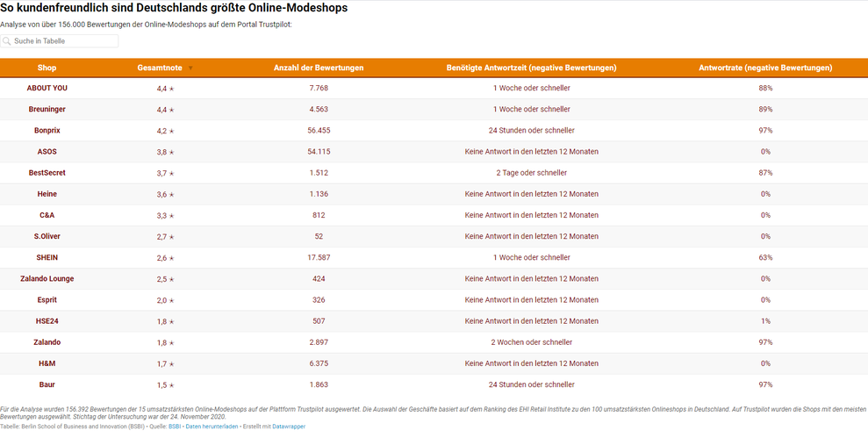Sort by the Gesamtnote column header
Screen dimensions: 868x438
160,68
